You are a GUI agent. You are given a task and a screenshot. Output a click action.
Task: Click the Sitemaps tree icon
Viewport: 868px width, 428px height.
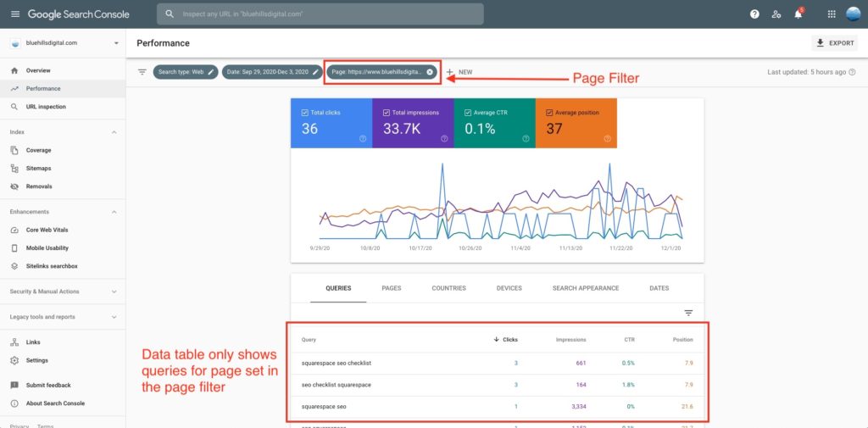14,169
